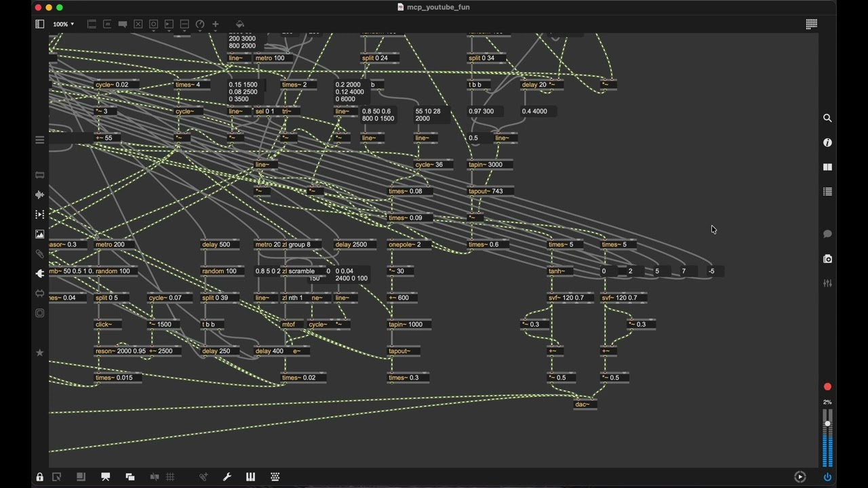This screenshot has width=868, height=488.
Task: Toggle the audio power button
Action: (827, 477)
